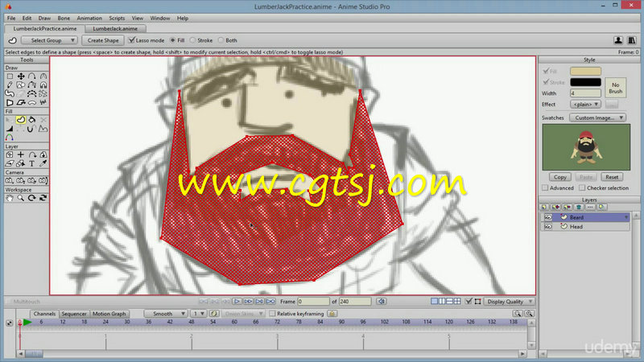This screenshot has width=644, height=362.
Task: Toggle Lasso mode checkbox
Action: click(131, 40)
